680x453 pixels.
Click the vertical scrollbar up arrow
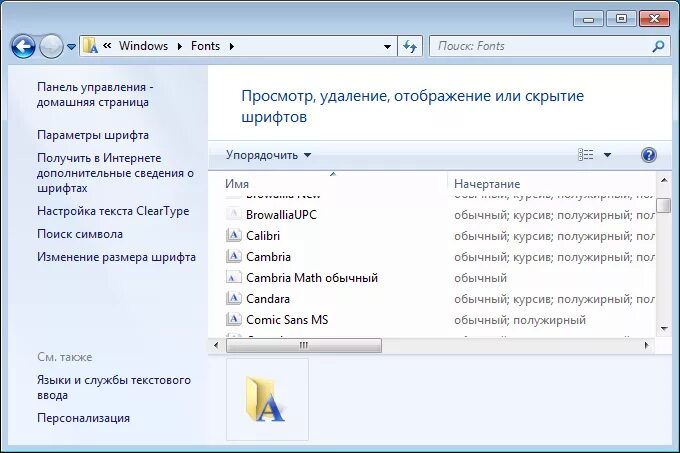[x=664, y=179]
